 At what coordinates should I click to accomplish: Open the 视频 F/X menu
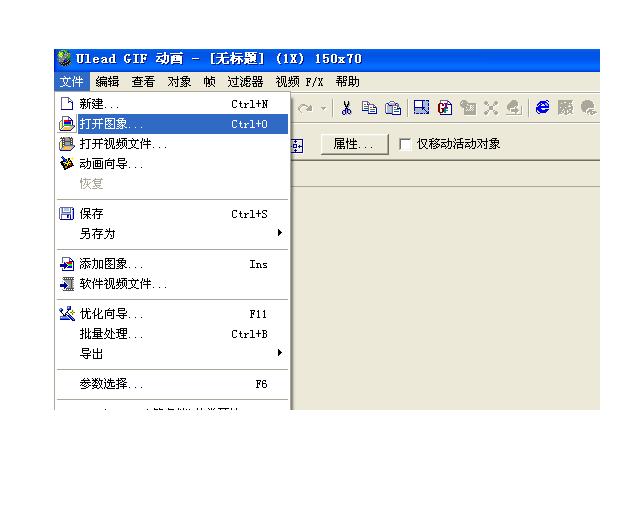[300, 82]
